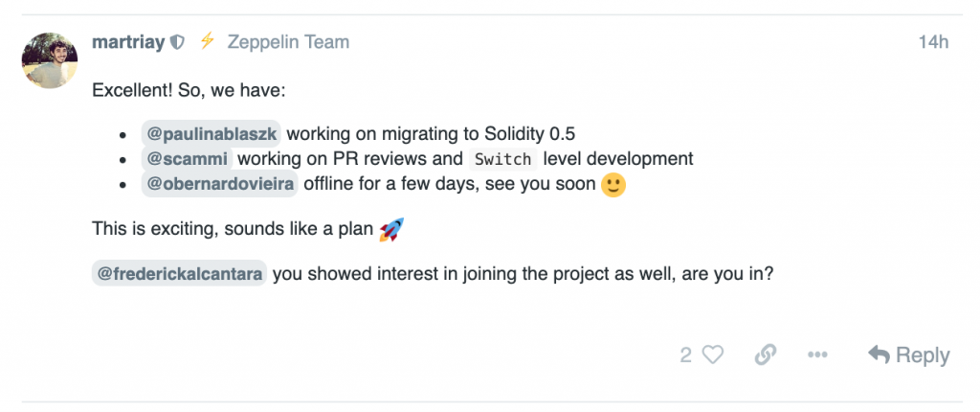
Task: Click the Switch inline code snippet
Action: [x=503, y=159]
